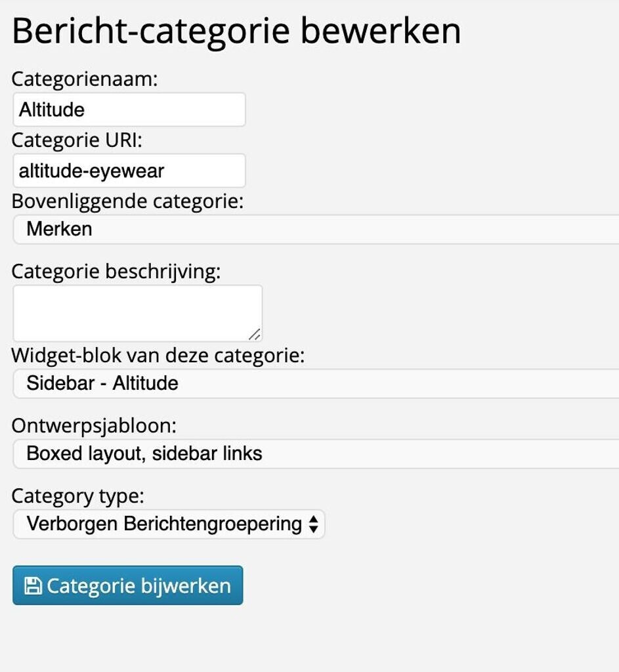Click the Category type dropdown arrows
This screenshot has width=619, height=672.
313,524
